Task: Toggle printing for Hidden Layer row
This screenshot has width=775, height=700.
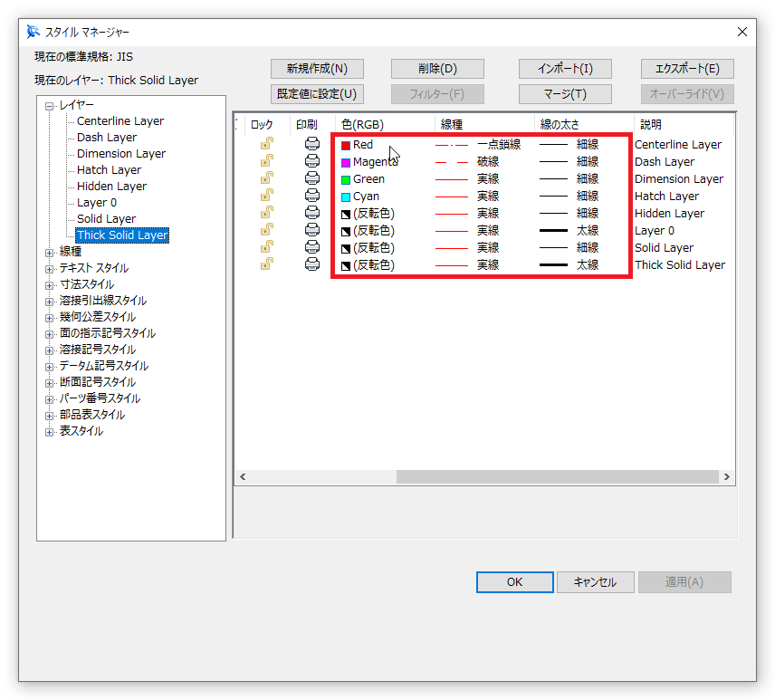Action: tap(312, 213)
